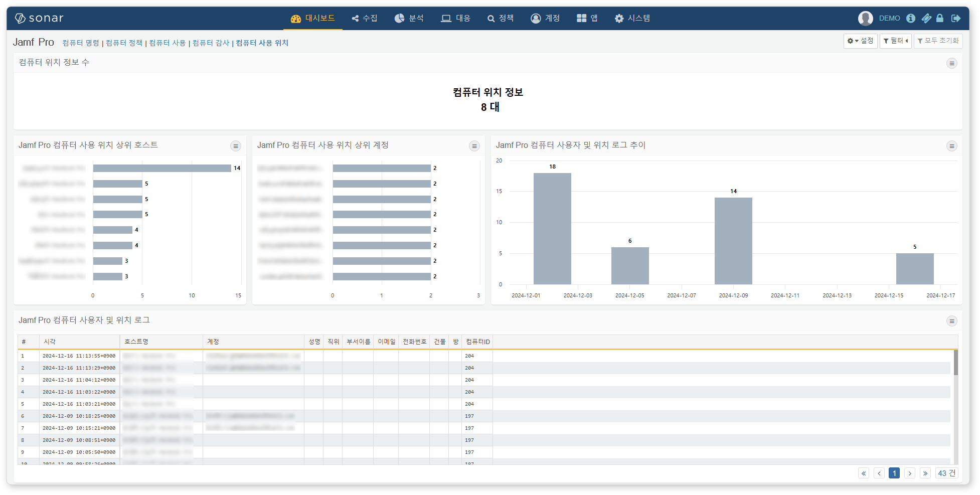Click the trend bar labeled 5
Image resolution: width=980 pixels, height=495 pixels.
[915, 269]
